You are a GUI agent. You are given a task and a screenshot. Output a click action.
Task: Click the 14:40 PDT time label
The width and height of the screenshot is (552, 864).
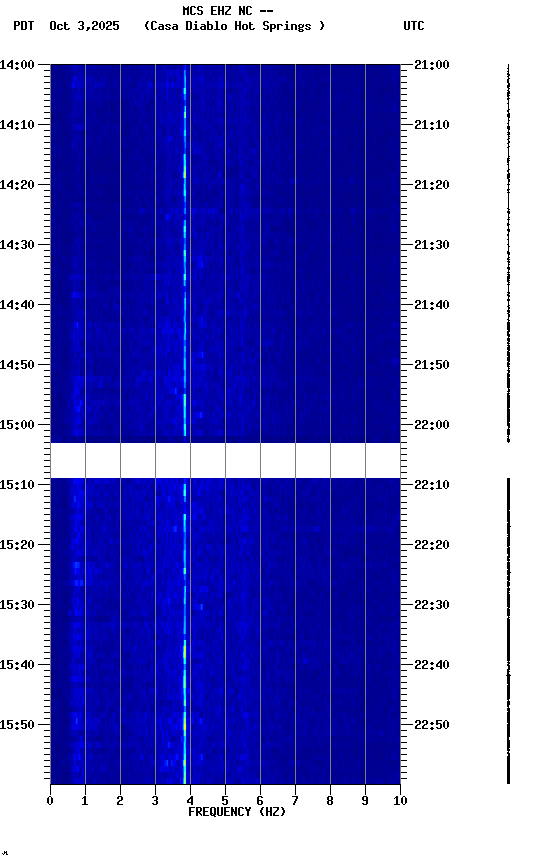click(x=17, y=305)
